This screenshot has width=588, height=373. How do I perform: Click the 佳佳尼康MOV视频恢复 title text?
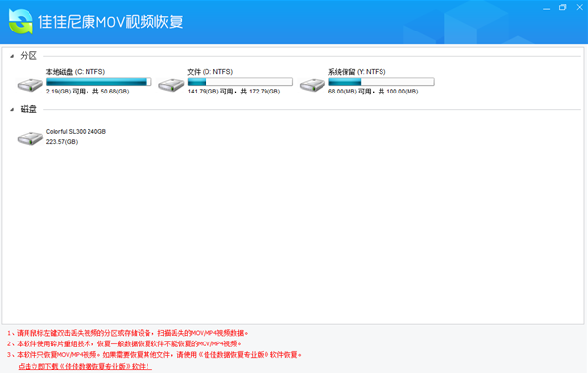pos(111,22)
